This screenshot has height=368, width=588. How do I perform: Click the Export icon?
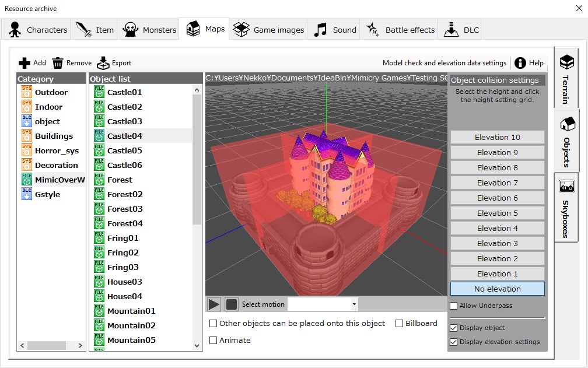(103, 63)
